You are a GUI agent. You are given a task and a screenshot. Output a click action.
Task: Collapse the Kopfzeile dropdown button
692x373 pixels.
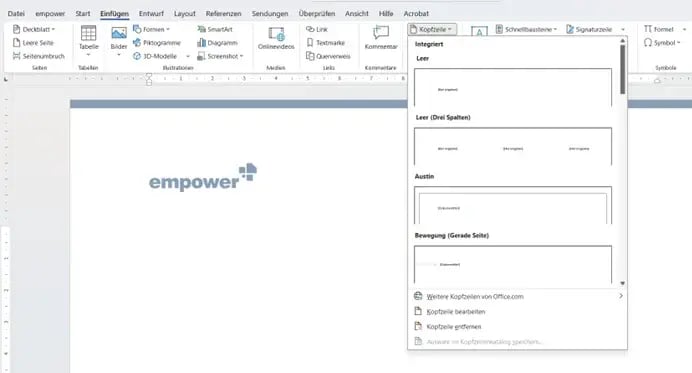[x=432, y=29]
